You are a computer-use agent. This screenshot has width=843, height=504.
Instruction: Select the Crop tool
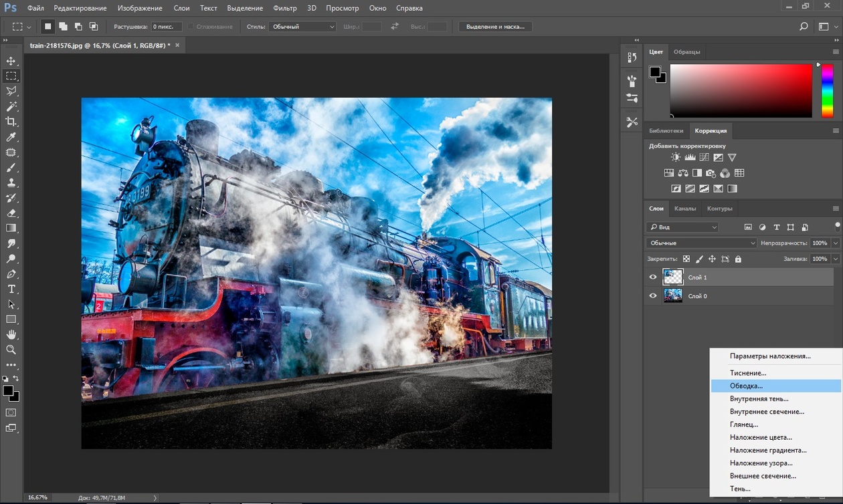coord(11,121)
